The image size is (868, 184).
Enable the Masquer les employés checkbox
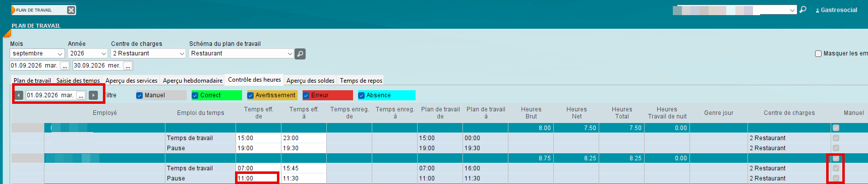(819, 53)
